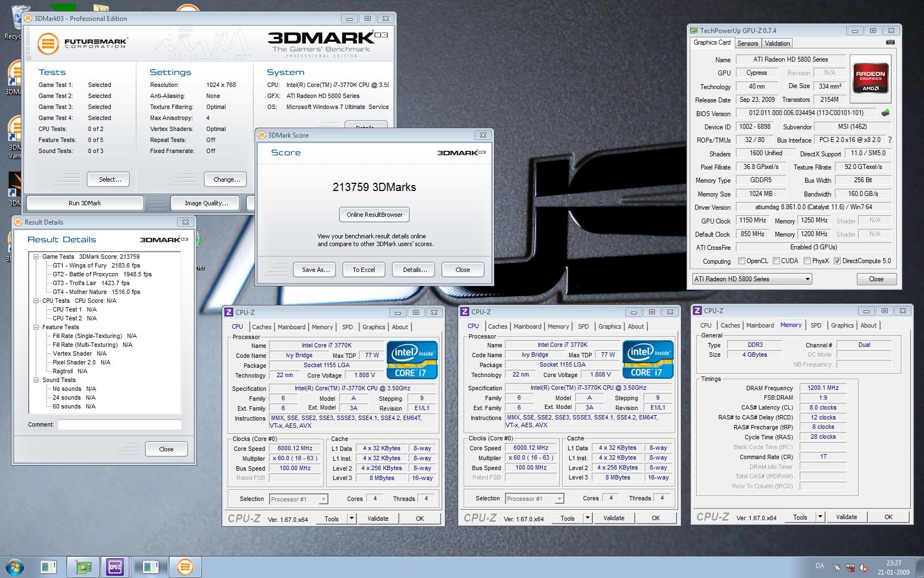Click the DA language indicator in tray
924x578 pixels.
(x=820, y=566)
